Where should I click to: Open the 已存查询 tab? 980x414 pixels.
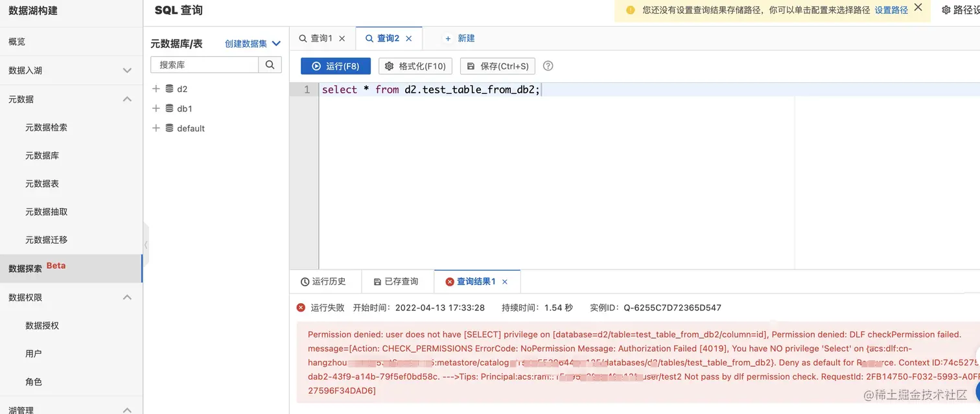point(396,282)
